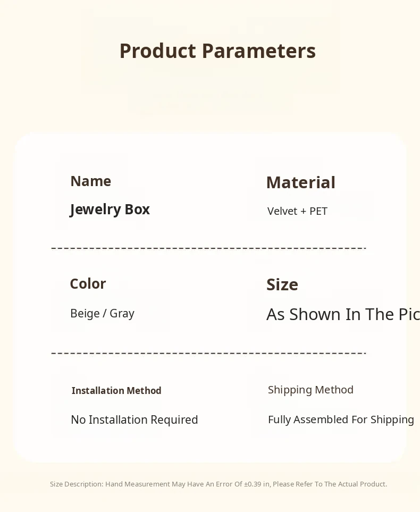This screenshot has height=512, width=420.
Task: Click the dashed divider below Beige / Gray
Action: point(208,353)
